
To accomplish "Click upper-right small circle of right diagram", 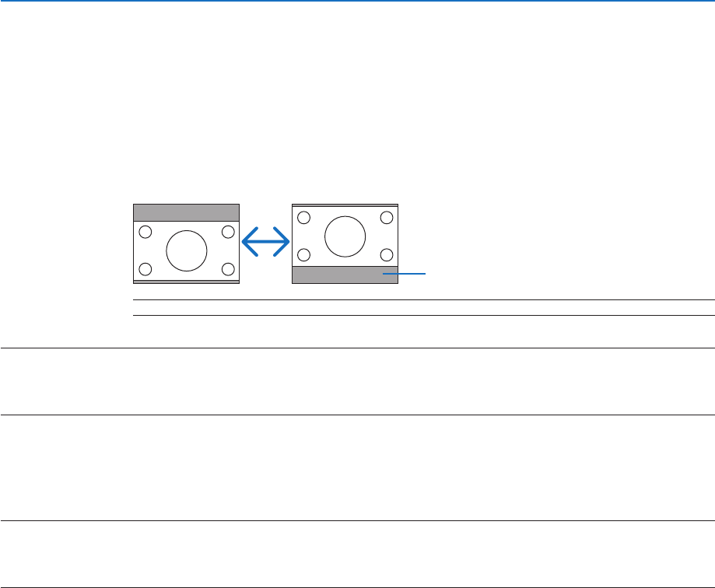I will 387,218.
